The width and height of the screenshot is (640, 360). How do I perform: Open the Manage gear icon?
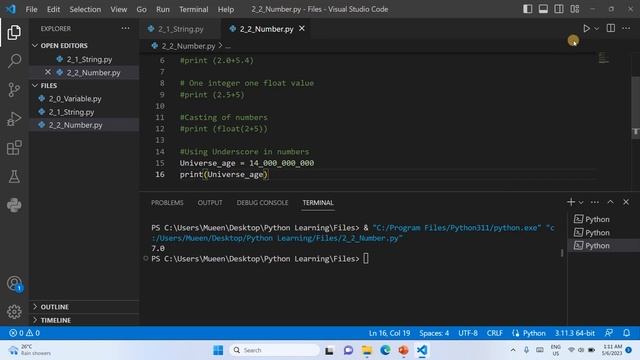(x=14, y=312)
